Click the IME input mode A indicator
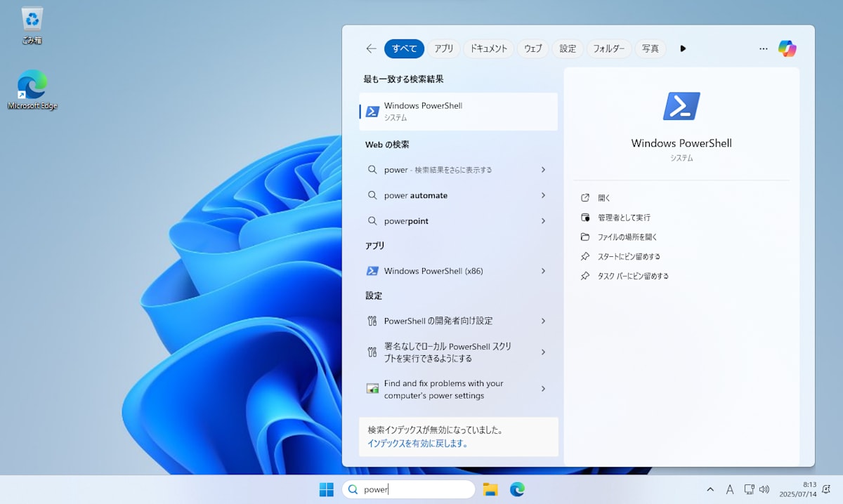843x504 pixels. coord(729,489)
